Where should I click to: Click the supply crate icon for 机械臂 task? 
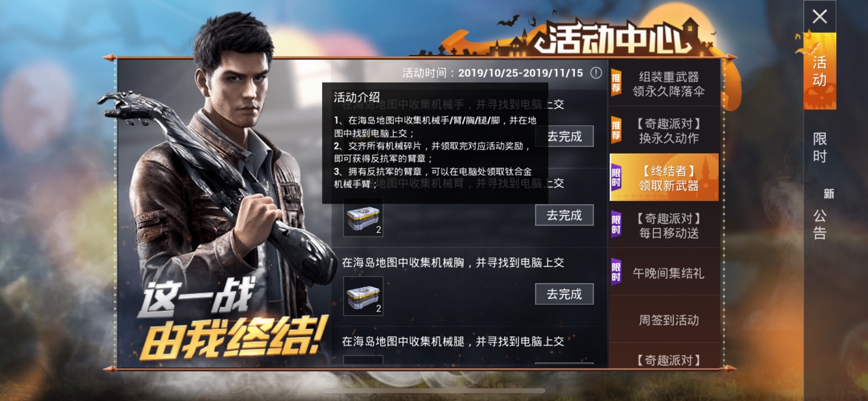coord(363,217)
